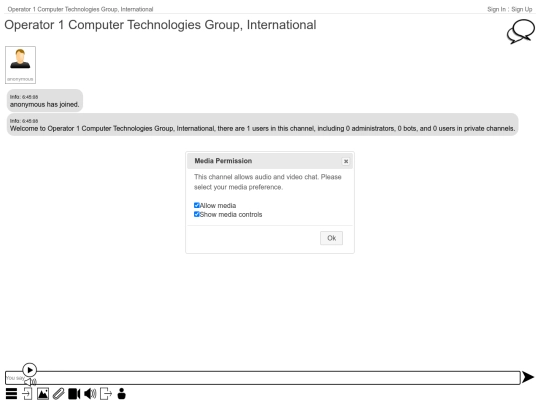Screen dimensions: 540x405
Task: Click the chat bubbles logo icon
Action: click(x=521, y=31)
